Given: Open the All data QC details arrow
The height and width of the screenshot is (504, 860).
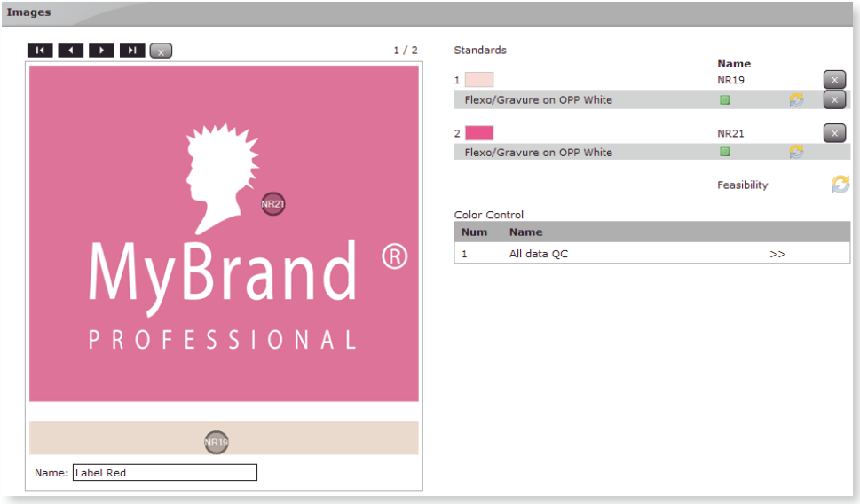Looking at the screenshot, I should 777,254.
